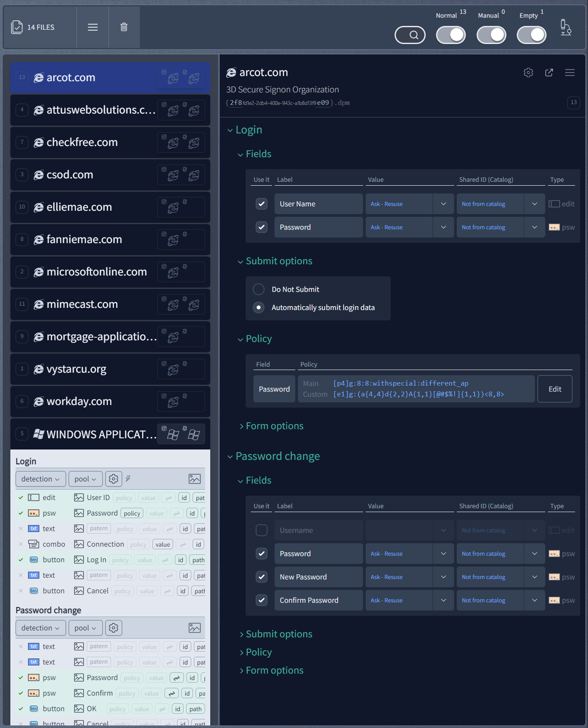
Task: Check Use it for Username field
Action: pos(262,530)
